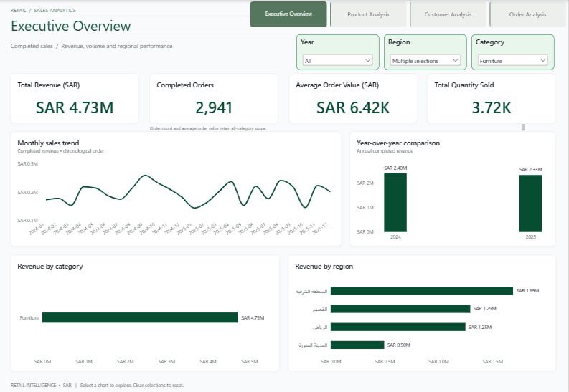569x392 pixels.
Task: Click the SAR 1.5M axis tick in region chart
Action: tap(492, 362)
